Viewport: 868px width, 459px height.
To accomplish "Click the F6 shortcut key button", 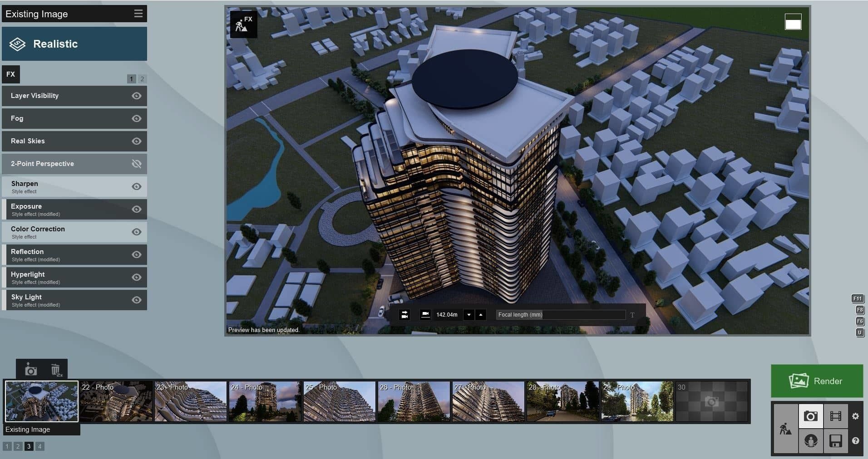I will 860,321.
